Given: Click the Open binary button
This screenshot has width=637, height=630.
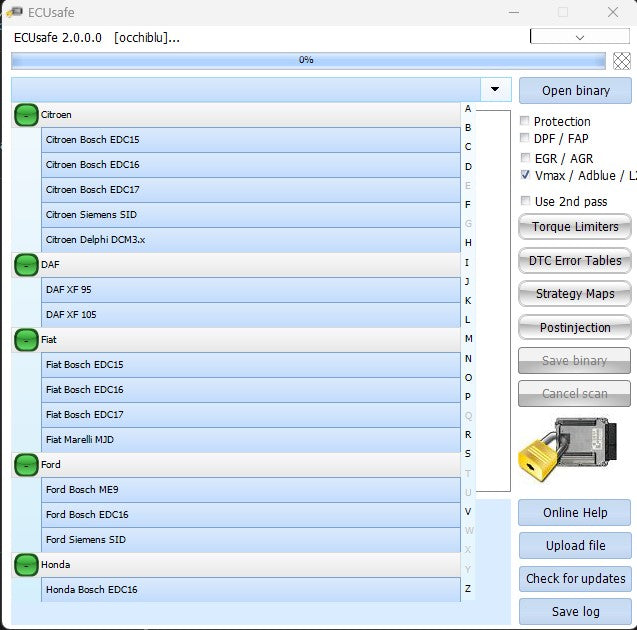Looking at the screenshot, I should [575, 91].
